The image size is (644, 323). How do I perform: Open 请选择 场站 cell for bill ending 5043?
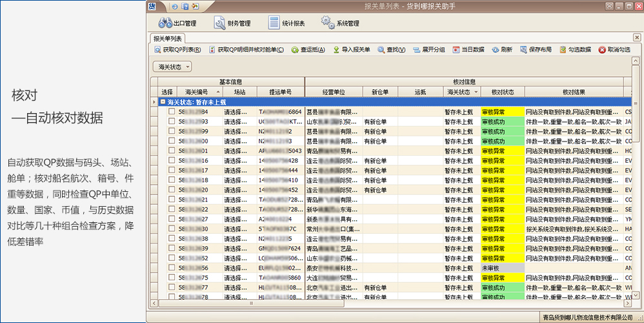coord(240,151)
